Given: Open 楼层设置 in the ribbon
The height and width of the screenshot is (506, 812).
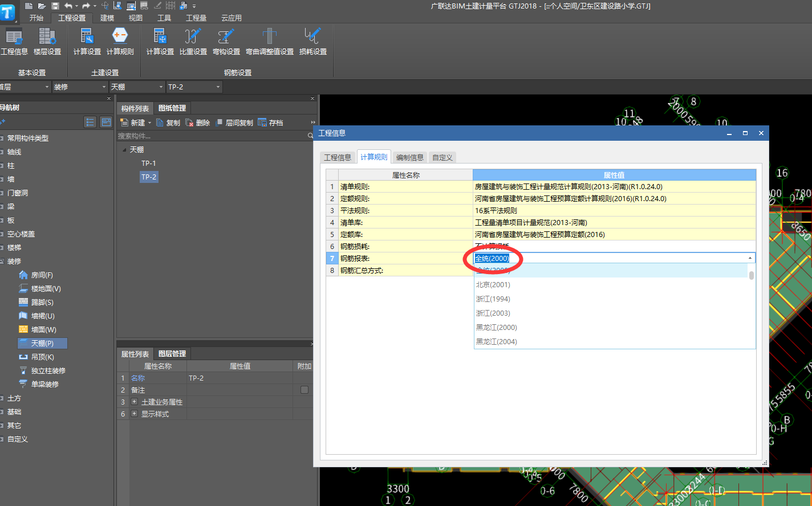Looking at the screenshot, I should click(x=47, y=42).
